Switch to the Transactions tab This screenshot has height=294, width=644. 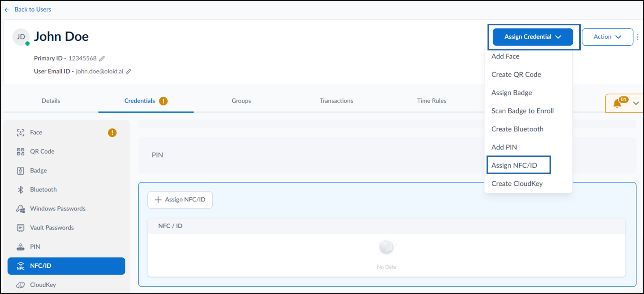click(x=336, y=101)
